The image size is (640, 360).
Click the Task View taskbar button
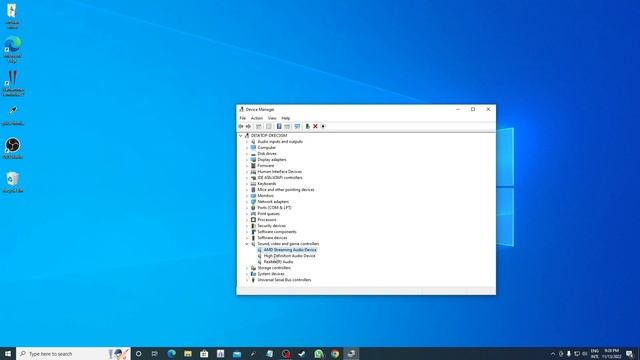154,354
